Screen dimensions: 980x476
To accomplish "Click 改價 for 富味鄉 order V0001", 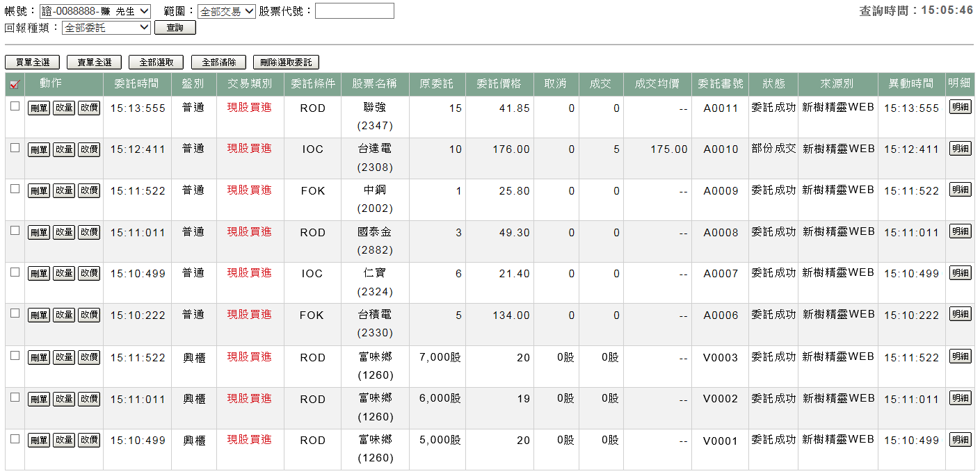I will click(x=89, y=440).
